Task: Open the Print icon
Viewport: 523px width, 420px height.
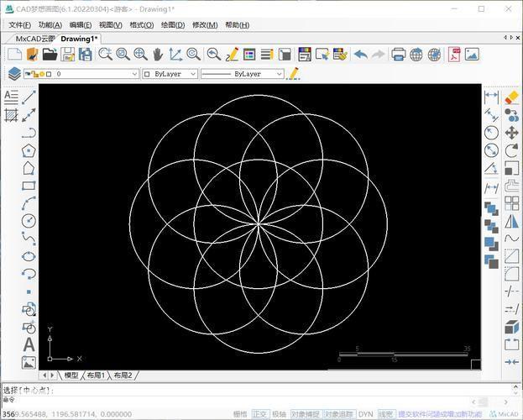Action: click(x=398, y=55)
